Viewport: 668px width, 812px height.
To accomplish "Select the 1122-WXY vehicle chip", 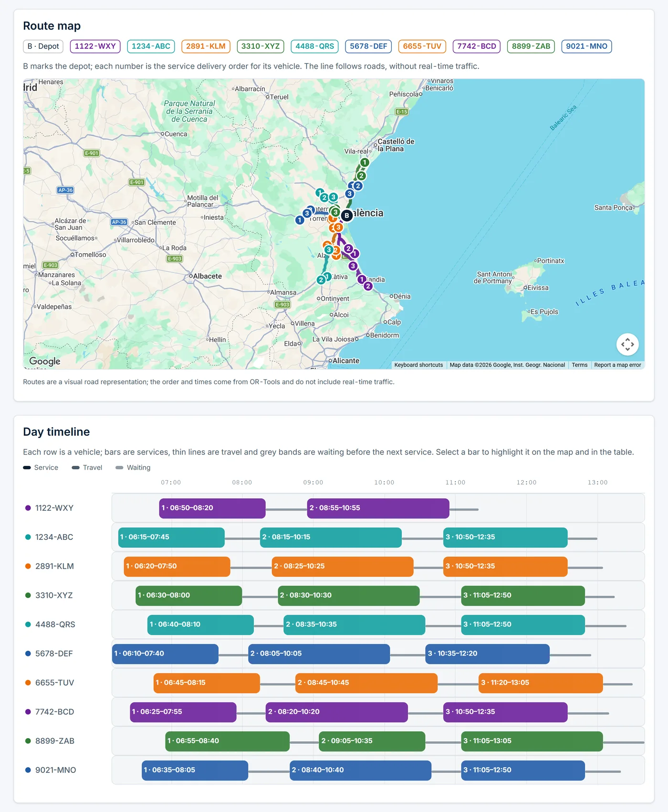I will (x=95, y=46).
